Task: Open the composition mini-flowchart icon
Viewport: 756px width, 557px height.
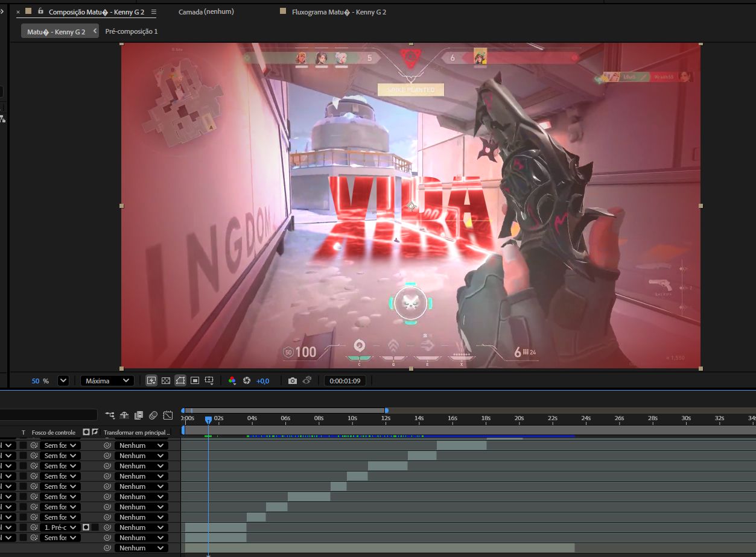Action: coord(110,415)
